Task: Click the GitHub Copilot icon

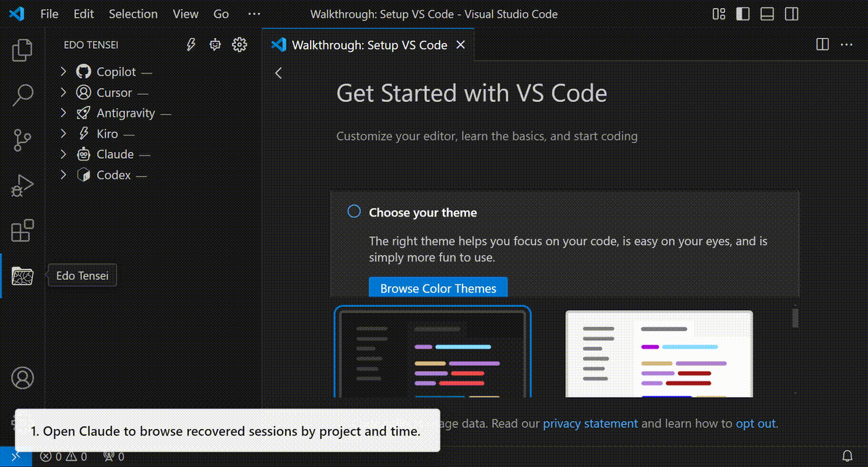Action: coord(83,72)
